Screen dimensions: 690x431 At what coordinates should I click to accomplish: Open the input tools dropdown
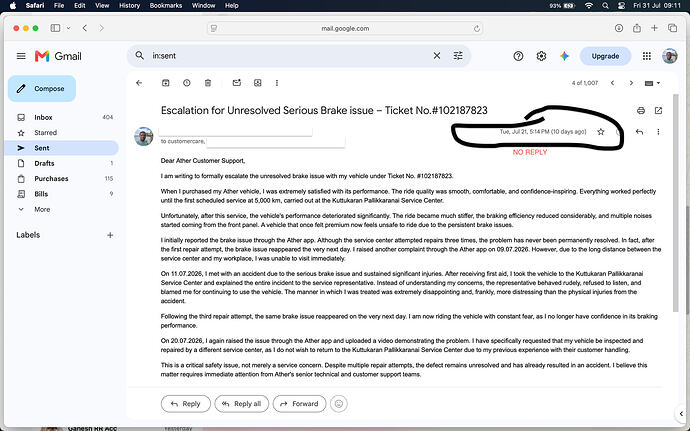click(x=652, y=83)
